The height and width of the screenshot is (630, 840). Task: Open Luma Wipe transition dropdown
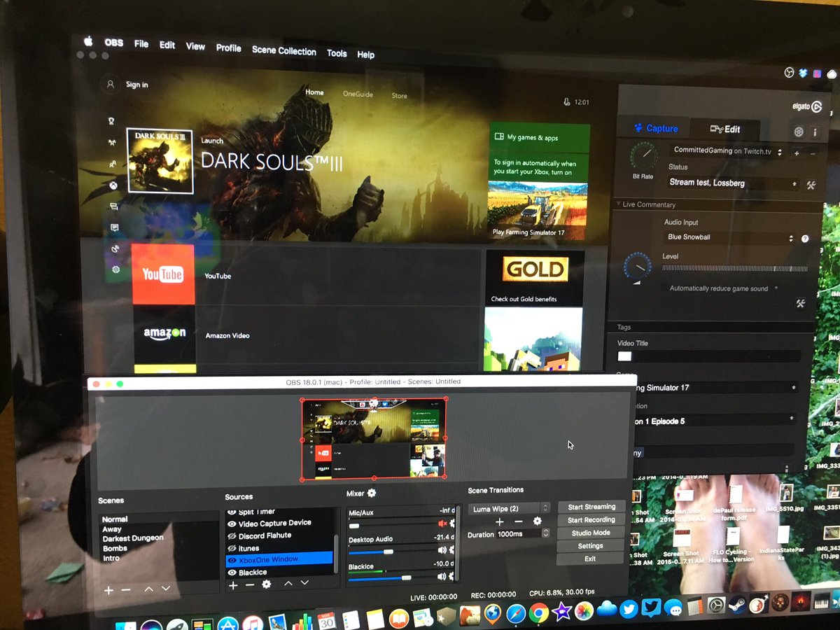coord(509,508)
